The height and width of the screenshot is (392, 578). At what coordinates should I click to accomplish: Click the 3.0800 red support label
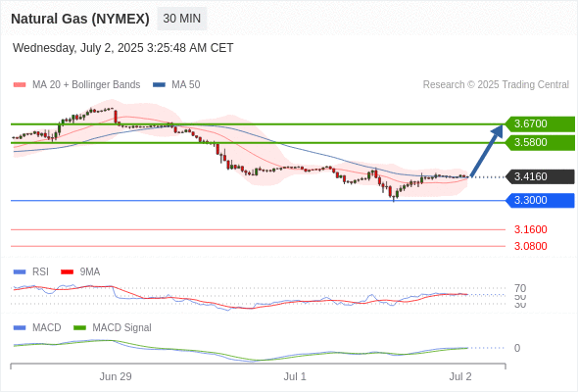(x=530, y=246)
